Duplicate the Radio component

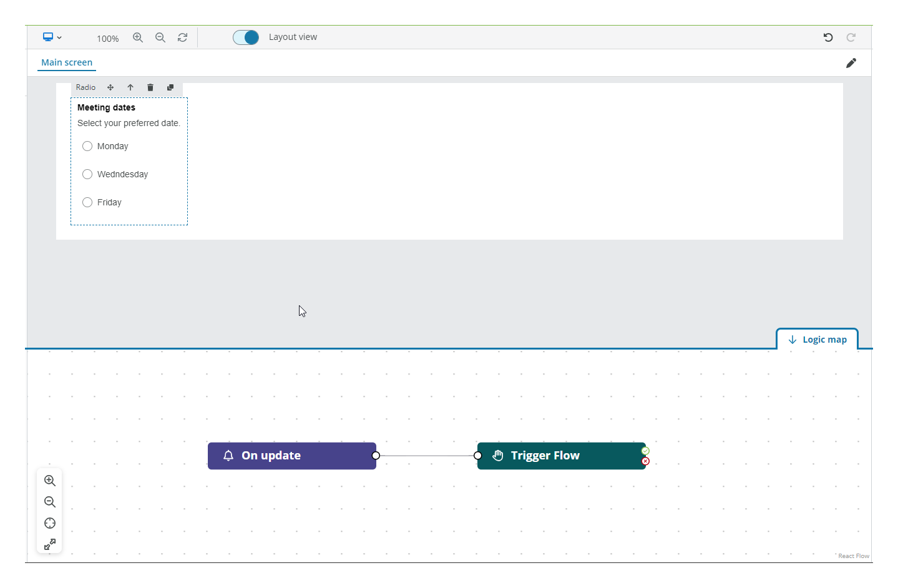170,87
